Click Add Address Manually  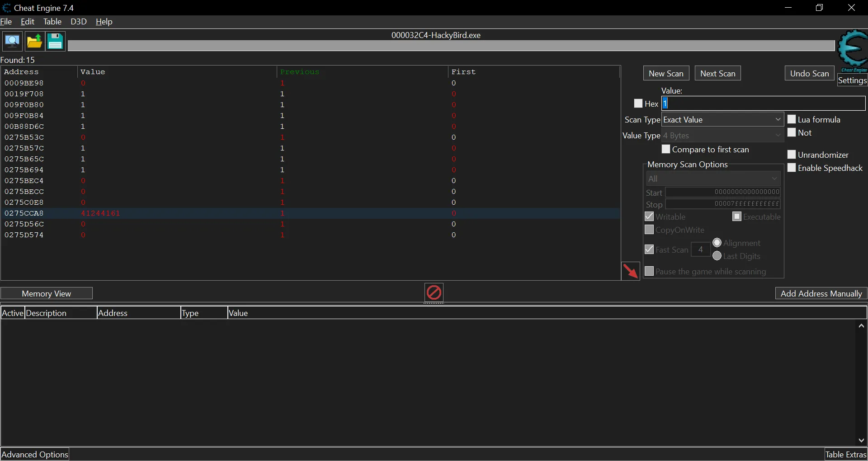(821, 293)
